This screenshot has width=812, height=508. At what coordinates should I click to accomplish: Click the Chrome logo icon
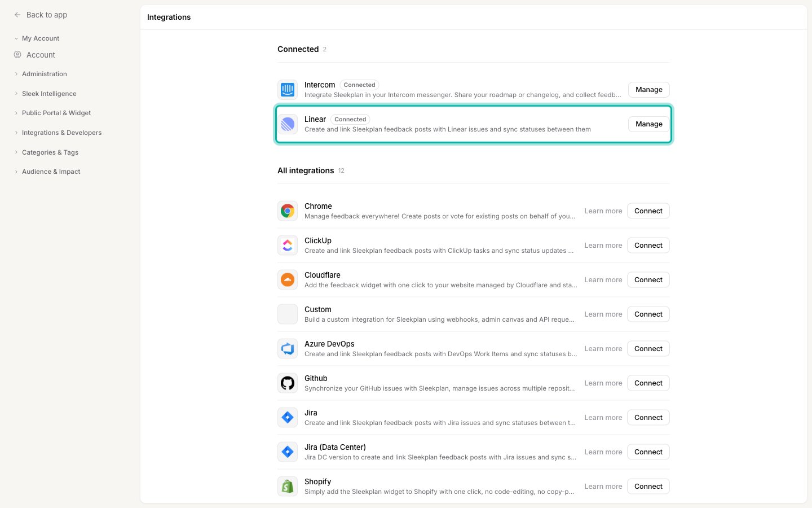click(288, 211)
